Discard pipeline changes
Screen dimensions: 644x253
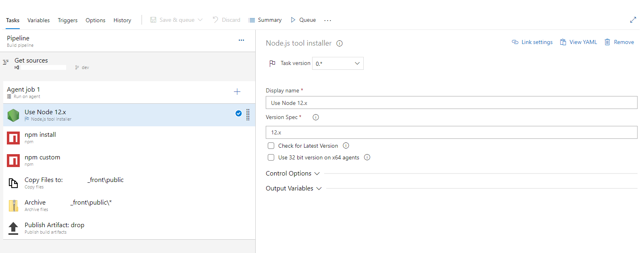click(x=226, y=20)
